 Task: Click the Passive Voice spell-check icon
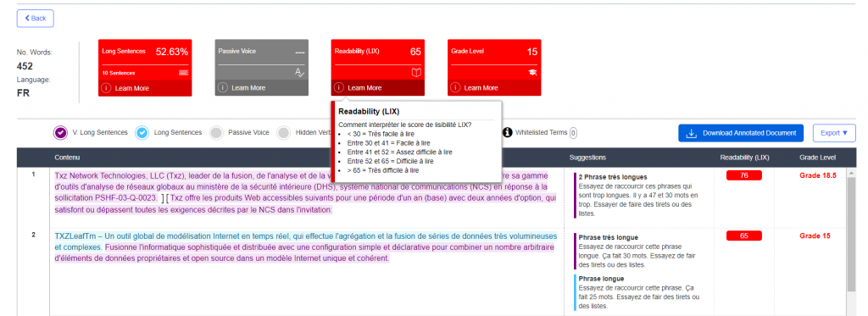point(299,73)
